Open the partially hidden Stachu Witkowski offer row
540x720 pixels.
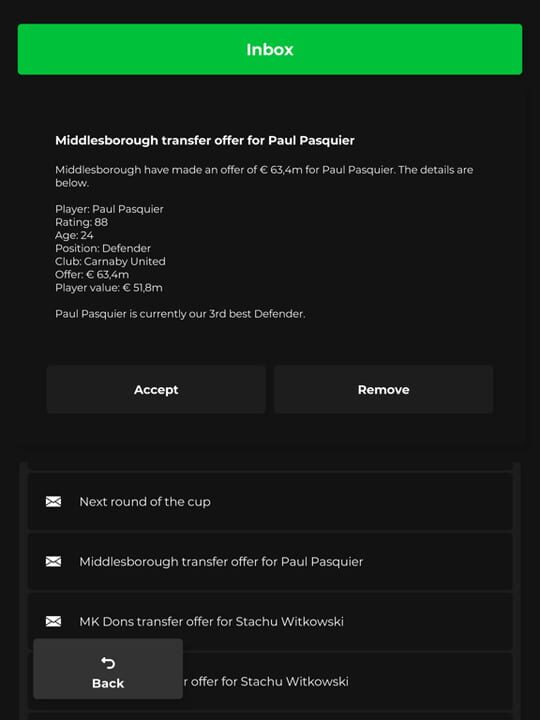347,681
